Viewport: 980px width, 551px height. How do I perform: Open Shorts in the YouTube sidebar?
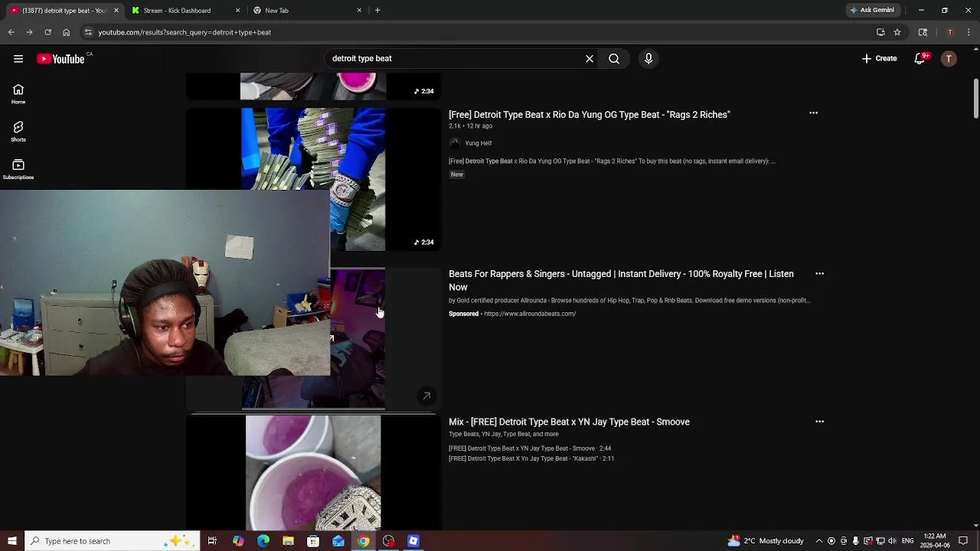click(18, 132)
